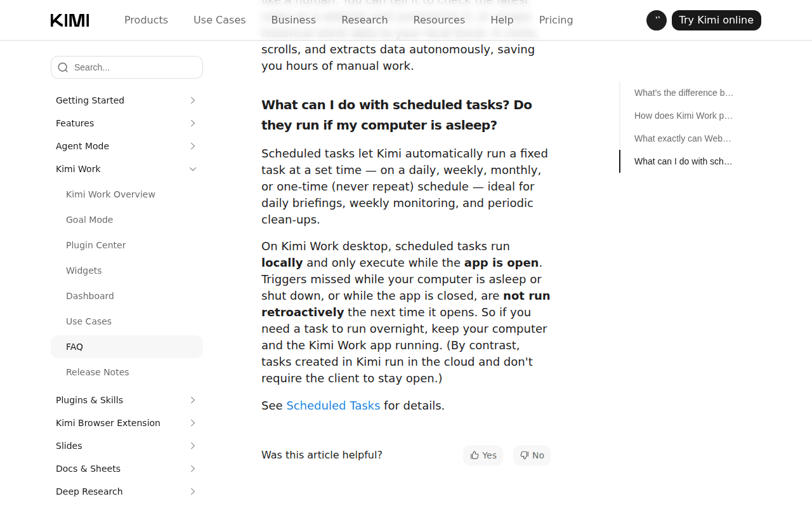Screen dimensions: 812x508
Task: Open the Scheduled Tasks link
Action: pos(333,406)
